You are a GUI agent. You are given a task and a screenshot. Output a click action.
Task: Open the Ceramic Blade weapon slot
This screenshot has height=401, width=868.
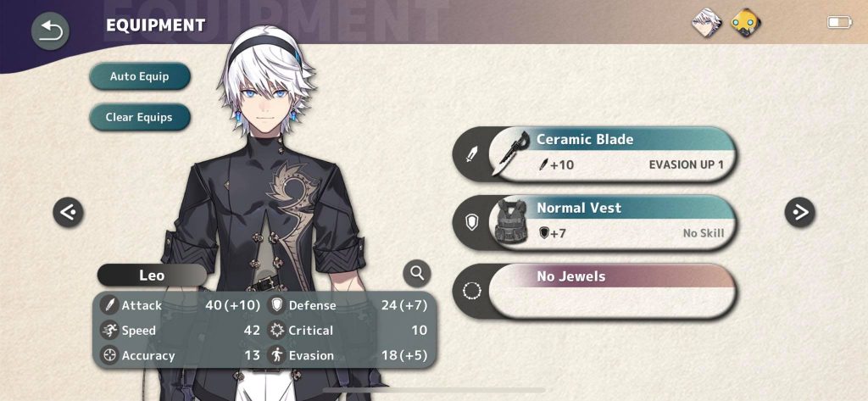(594, 154)
